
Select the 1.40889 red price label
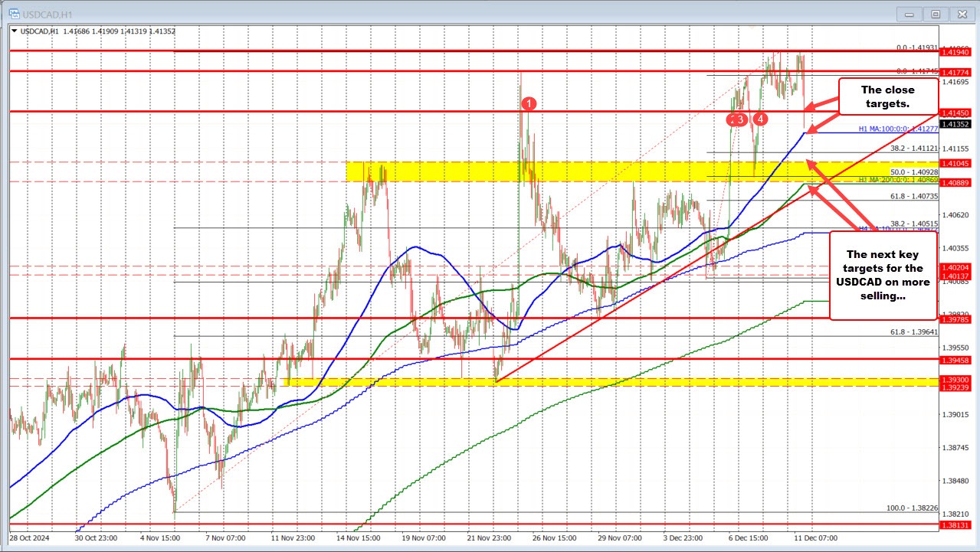pyautogui.click(x=957, y=182)
